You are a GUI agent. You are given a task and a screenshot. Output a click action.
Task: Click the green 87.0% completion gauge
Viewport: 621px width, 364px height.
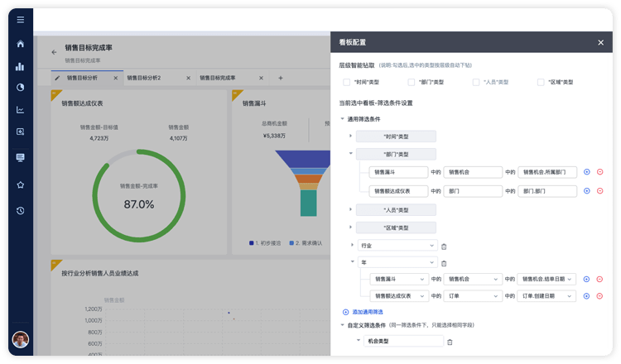139,195
